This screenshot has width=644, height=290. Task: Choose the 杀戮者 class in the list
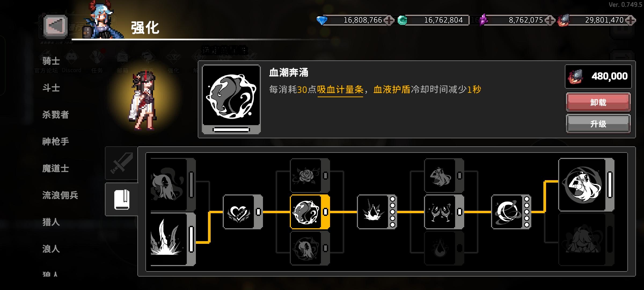56,115
